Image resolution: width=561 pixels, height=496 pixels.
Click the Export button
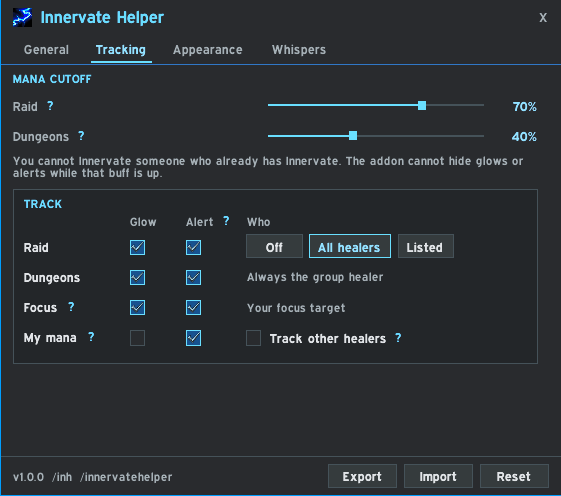[362, 476]
